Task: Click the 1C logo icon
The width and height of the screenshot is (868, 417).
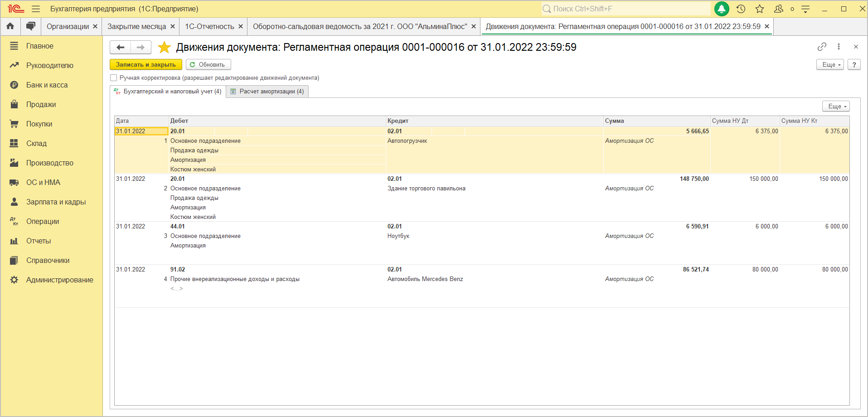Action: [16, 9]
